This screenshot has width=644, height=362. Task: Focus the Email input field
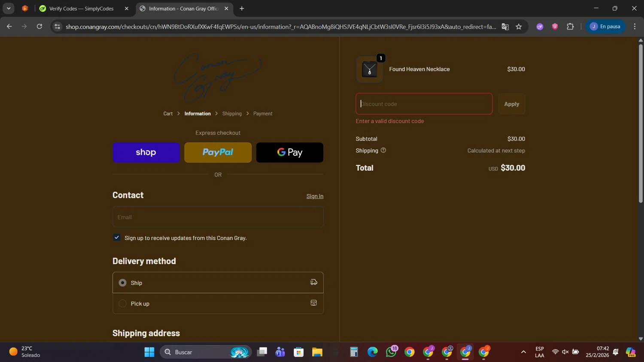pyautogui.click(x=218, y=217)
